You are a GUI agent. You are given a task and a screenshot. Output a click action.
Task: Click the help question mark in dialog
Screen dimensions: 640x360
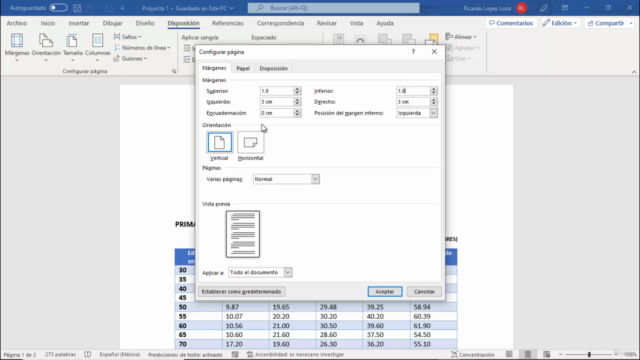413,52
